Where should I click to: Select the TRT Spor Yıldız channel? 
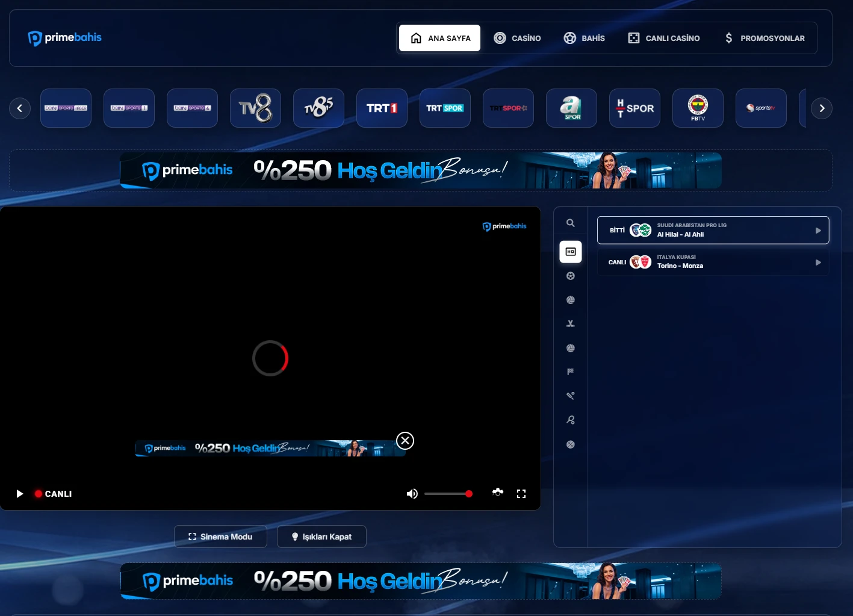coord(508,108)
